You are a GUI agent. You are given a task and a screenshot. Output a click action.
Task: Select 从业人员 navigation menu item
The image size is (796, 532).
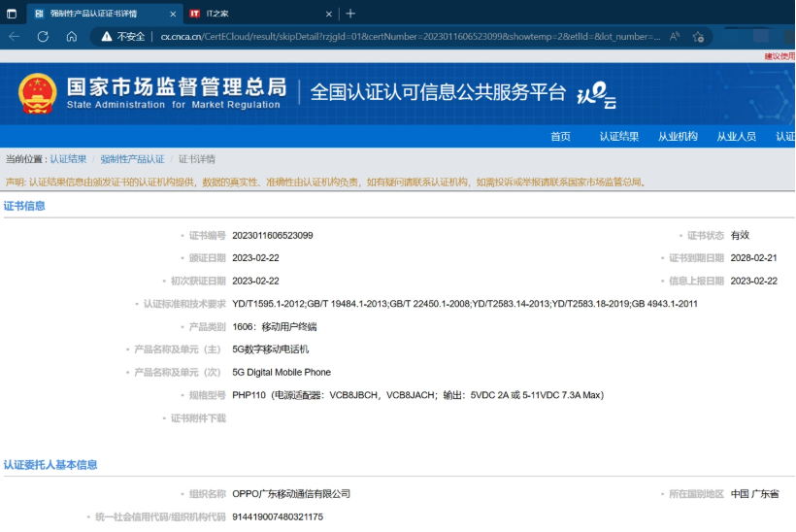[x=736, y=136]
